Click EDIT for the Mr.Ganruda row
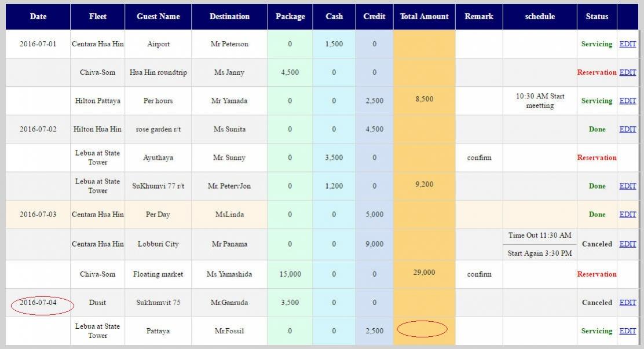This screenshot has height=349, width=644. [627, 302]
